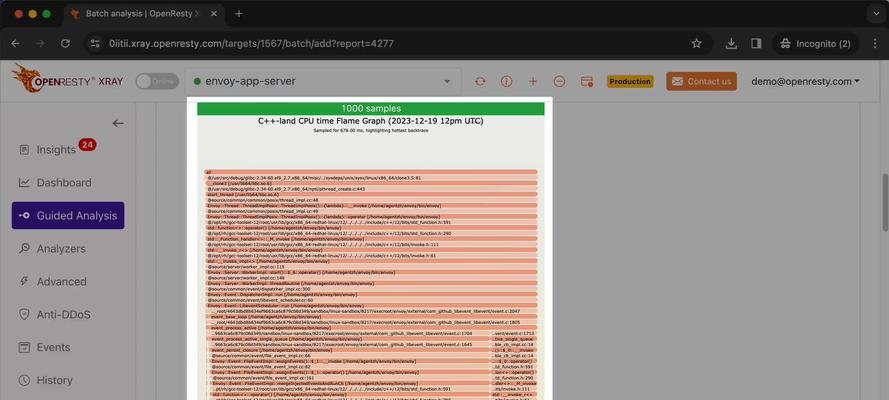The width and height of the screenshot is (889, 400).
Task: Click the Production badge
Action: [630, 82]
